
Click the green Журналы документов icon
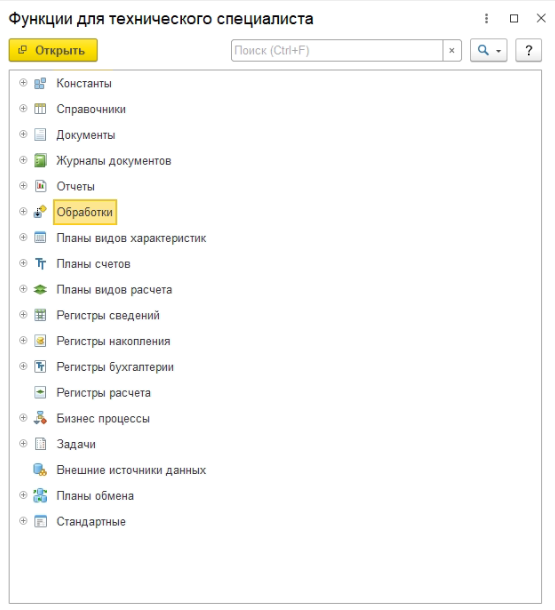40,160
